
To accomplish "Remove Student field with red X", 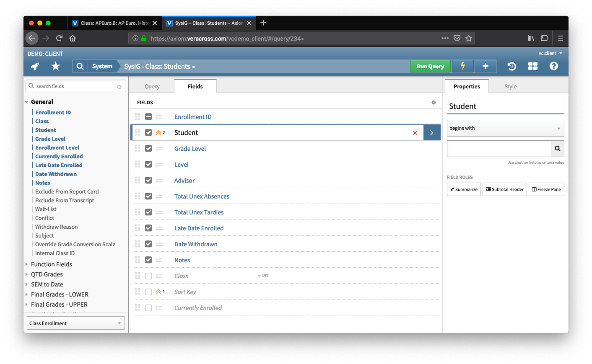I will (415, 133).
